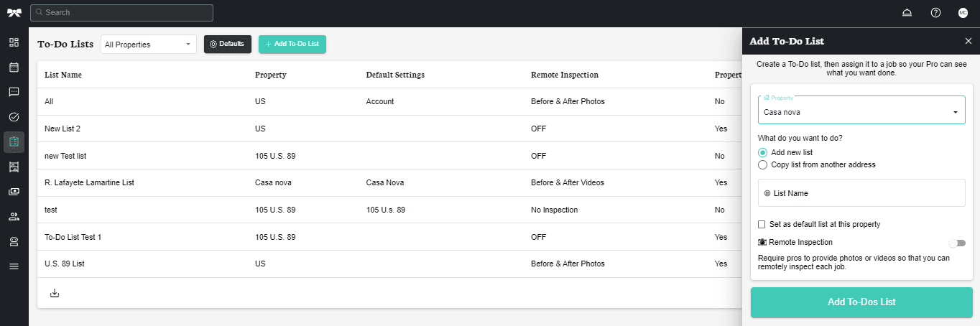Image resolution: width=980 pixels, height=326 pixels.
Task: Open the people icon in sidebar
Action: click(14, 216)
